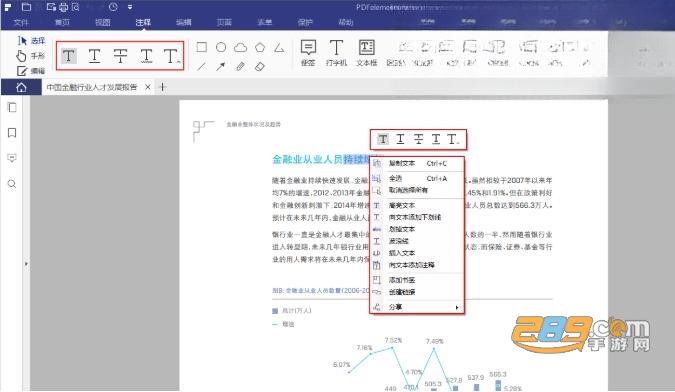
Task: Switch to the 视图 ribbon tab
Action: (102, 22)
